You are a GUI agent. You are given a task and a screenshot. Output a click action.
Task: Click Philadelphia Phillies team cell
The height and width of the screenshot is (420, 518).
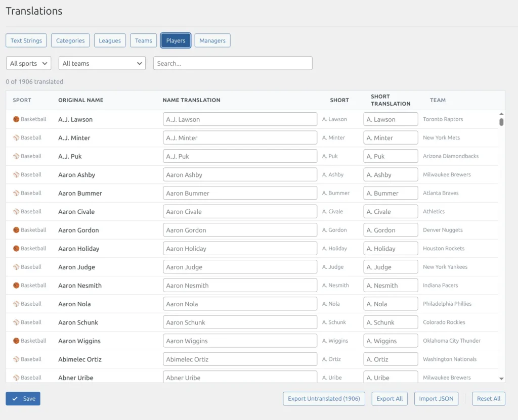pyautogui.click(x=447, y=304)
